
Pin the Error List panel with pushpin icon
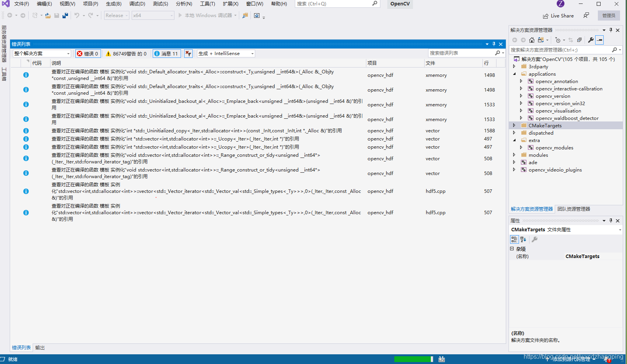click(494, 44)
